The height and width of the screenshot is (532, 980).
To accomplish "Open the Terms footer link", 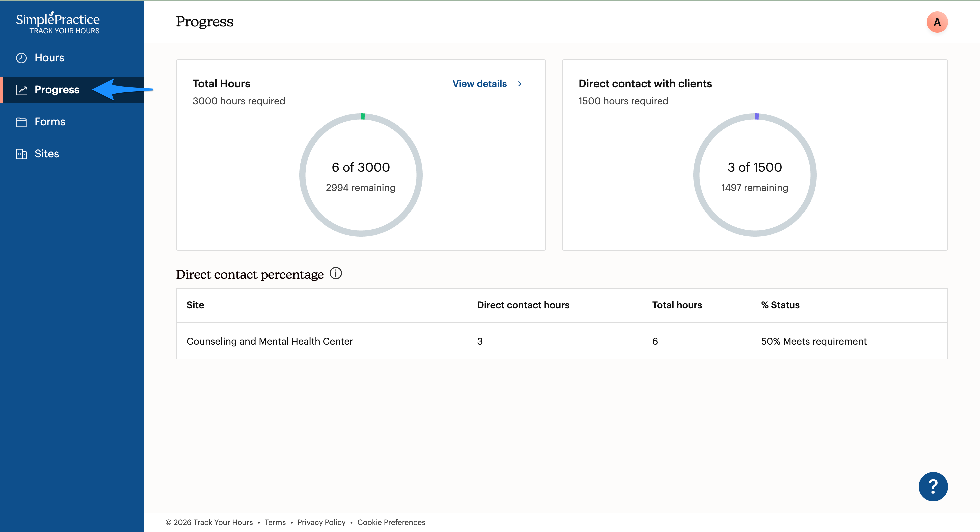I will (275, 522).
